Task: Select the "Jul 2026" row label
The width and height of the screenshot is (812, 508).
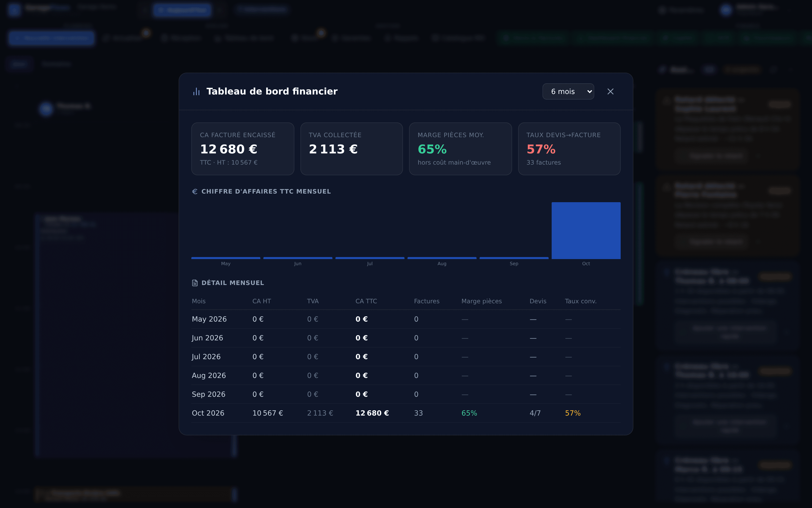Action: click(206, 357)
